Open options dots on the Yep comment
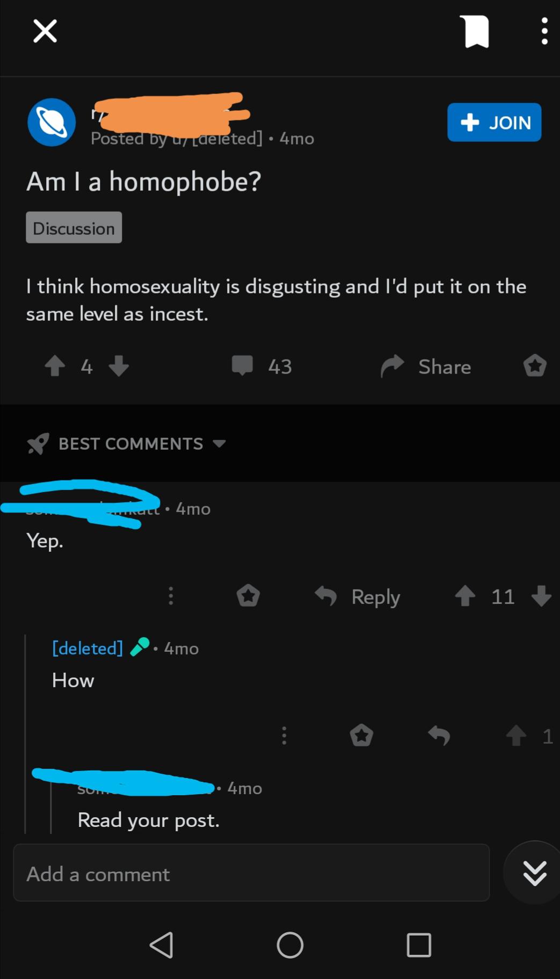Viewport: 560px width, 979px height. (171, 596)
